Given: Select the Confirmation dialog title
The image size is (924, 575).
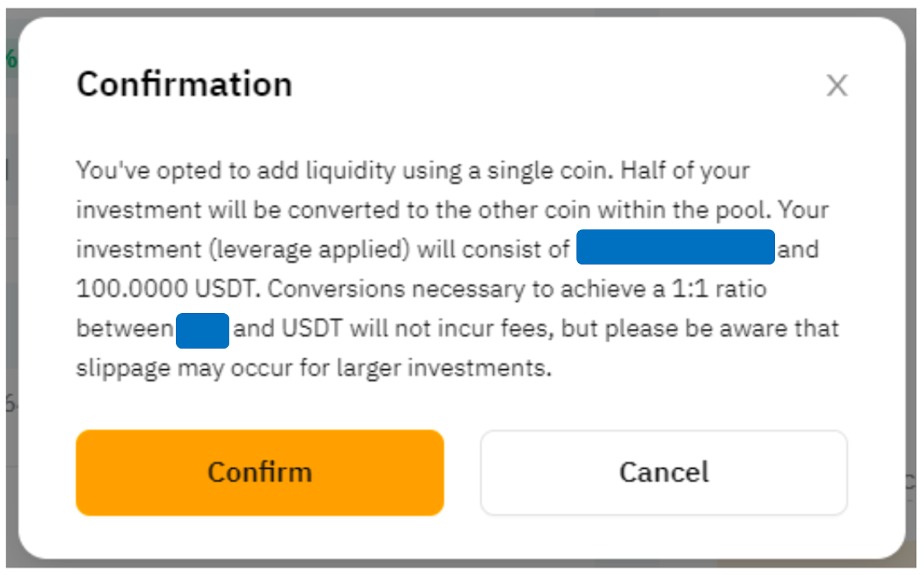Looking at the screenshot, I should click(x=184, y=84).
